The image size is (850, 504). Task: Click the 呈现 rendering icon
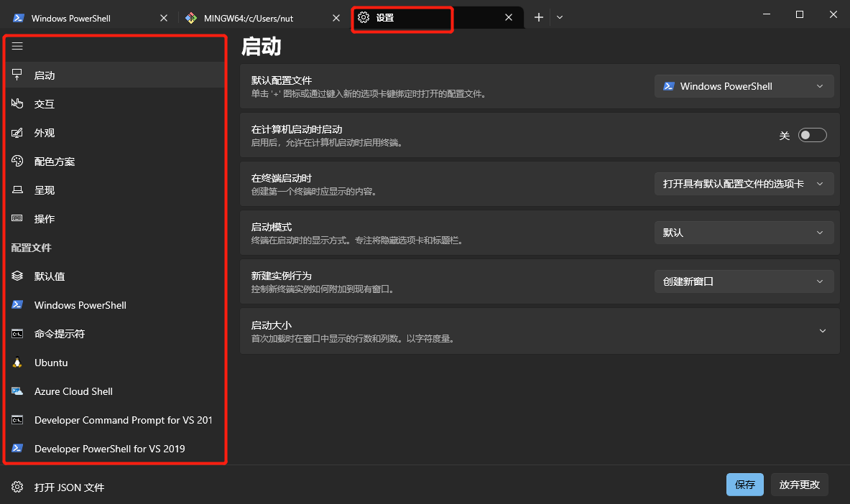pos(17,190)
